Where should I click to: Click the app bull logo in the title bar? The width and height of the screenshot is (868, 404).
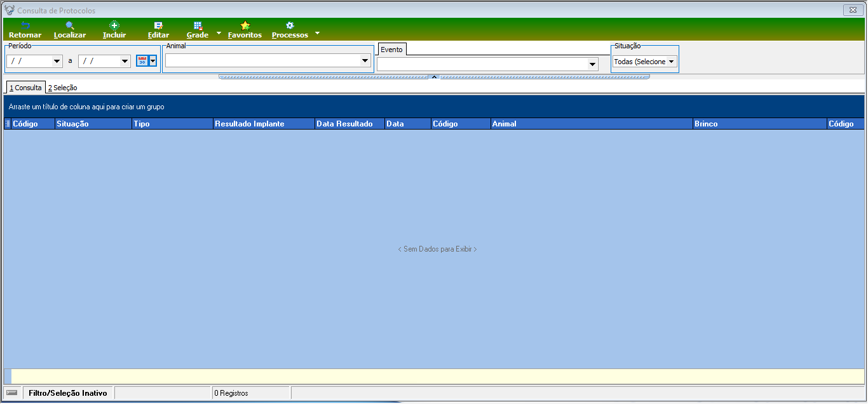[10, 10]
